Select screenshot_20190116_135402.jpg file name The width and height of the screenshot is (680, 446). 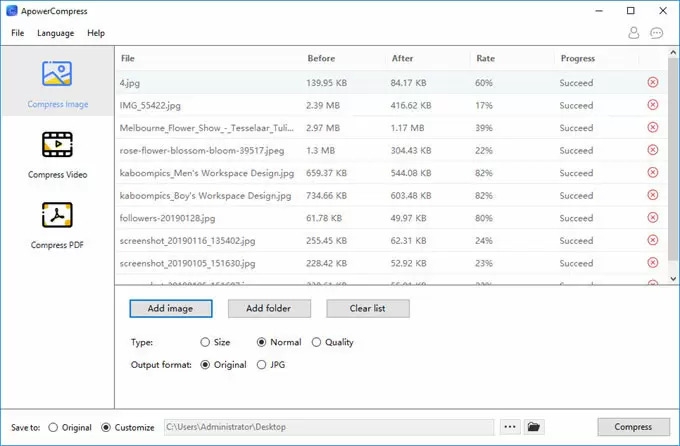[187, 241]
